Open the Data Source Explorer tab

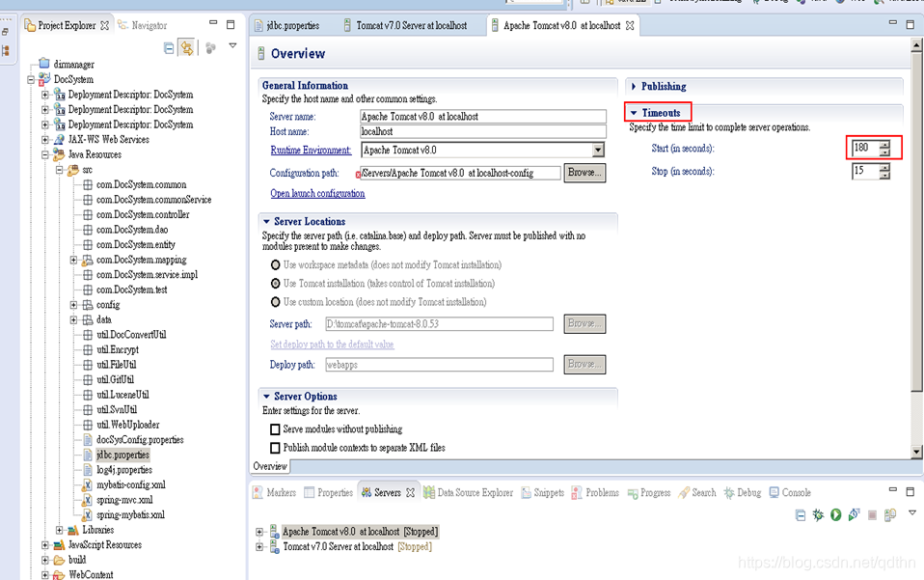tap(468, 492)
